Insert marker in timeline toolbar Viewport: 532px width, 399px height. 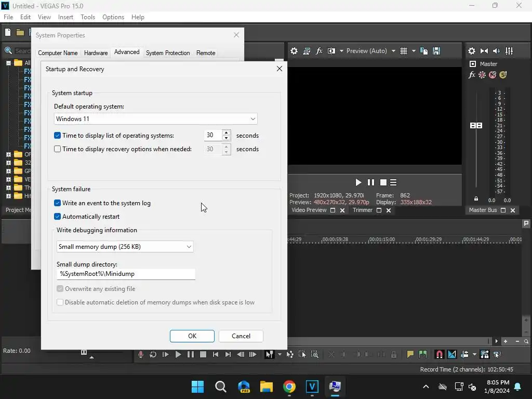(x=410, y=354)
